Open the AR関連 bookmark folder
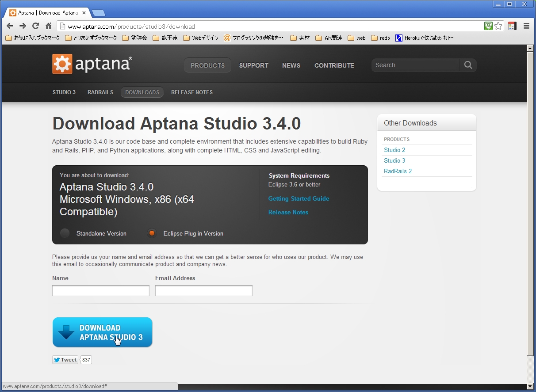The width and height of the screenshot is (536, 392). pos(329,38)
